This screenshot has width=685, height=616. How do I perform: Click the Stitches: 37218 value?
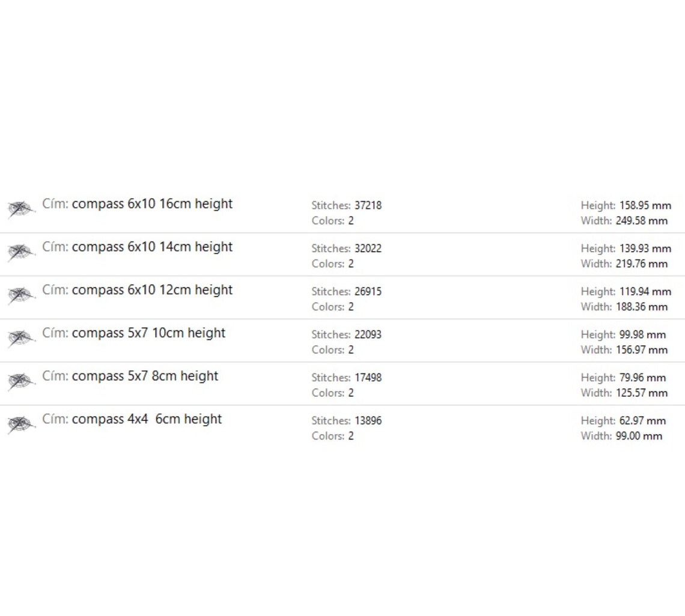tap(368, 205)
